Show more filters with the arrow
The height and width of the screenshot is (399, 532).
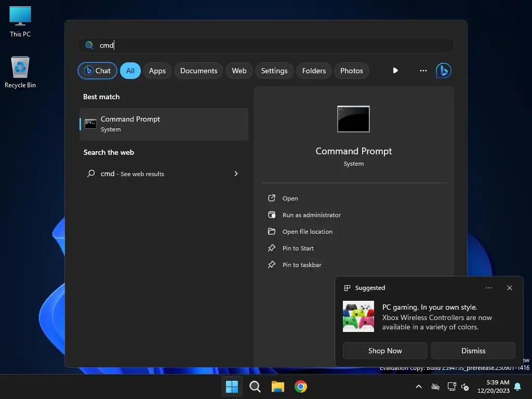pyautogui.click(x=395, y=71)
